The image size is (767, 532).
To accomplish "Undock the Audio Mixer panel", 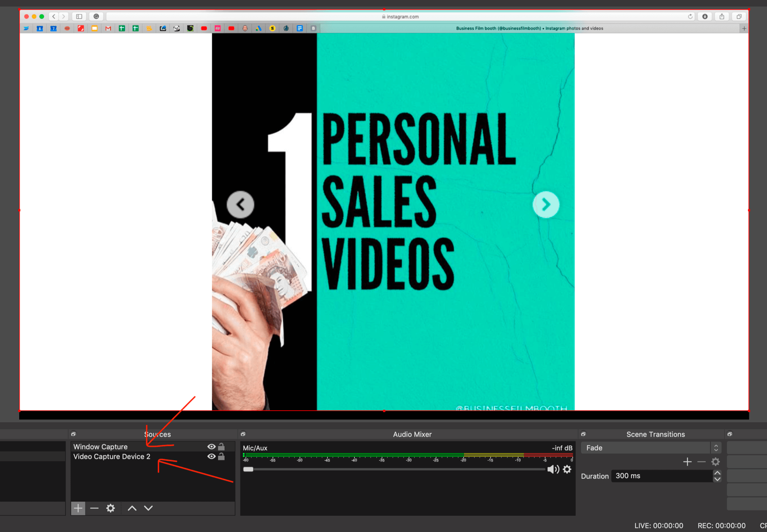I will (243, 434).
